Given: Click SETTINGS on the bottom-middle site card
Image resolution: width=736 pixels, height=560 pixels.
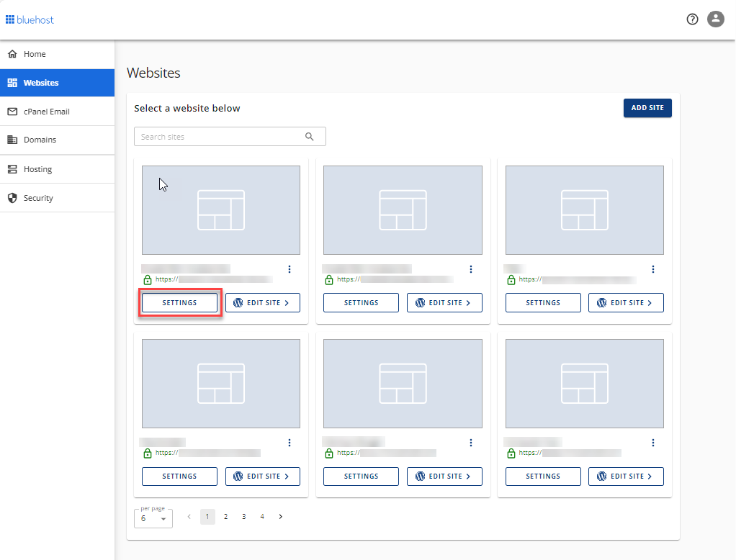Looking at the screenshot, I should coord(361,477).
